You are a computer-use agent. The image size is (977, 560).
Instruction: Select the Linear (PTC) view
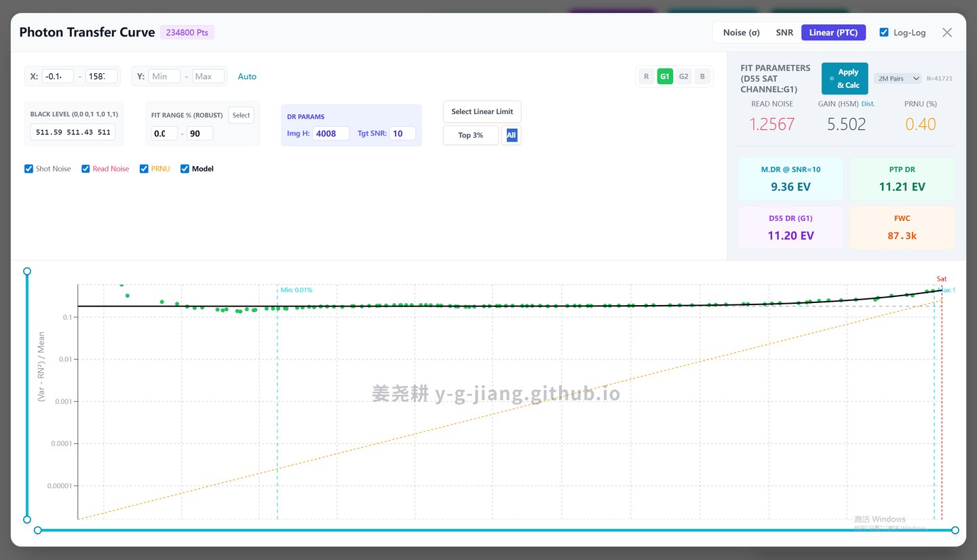tap(833, 33)
